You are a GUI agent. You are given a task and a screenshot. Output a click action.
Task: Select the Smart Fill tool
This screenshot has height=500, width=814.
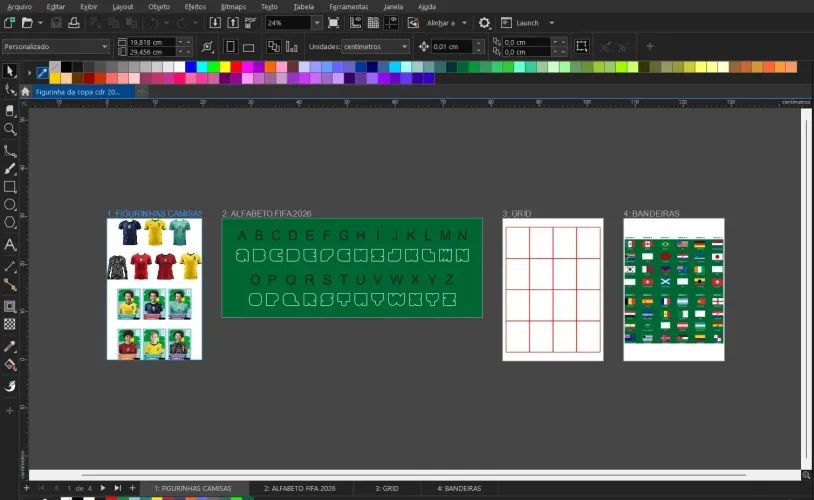tap(9, 386)
